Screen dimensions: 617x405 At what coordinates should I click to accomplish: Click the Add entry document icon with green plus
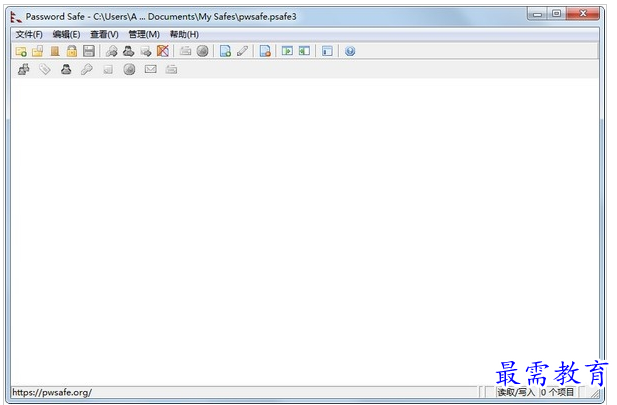click(x=225, y=51)
